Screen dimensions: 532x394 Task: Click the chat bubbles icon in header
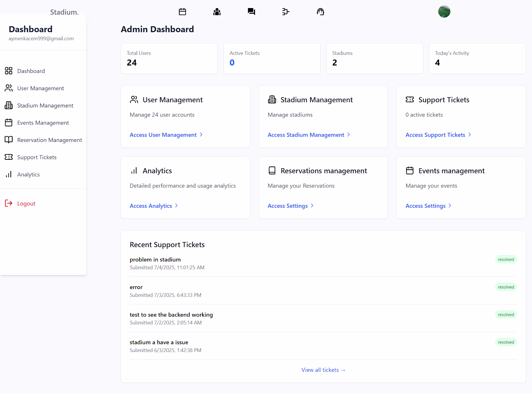[251, 12]
